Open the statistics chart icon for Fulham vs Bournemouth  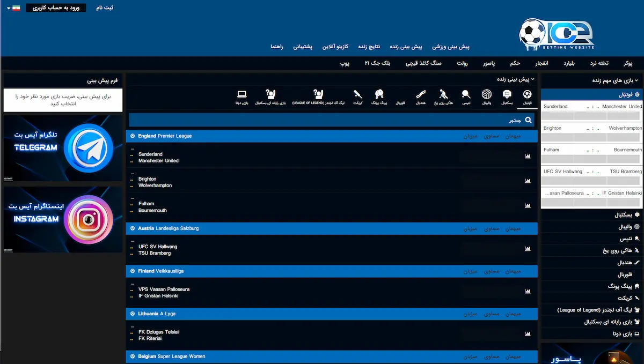pos(528,206)
